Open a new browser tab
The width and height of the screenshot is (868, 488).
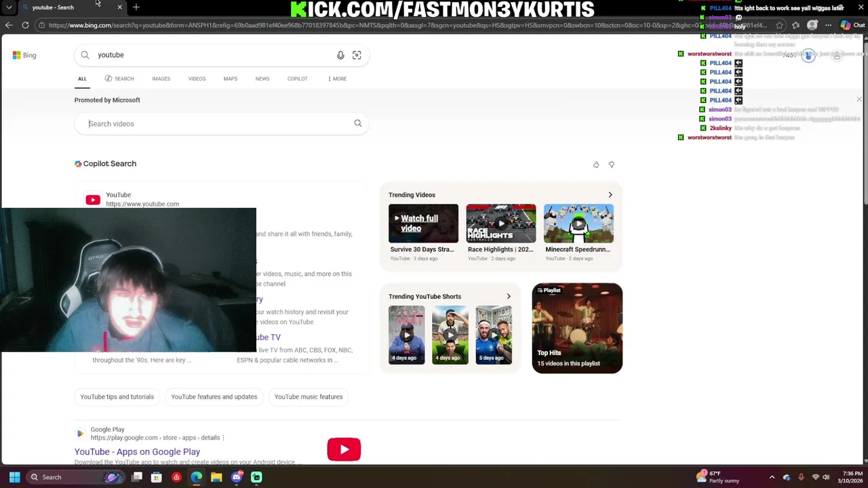pos(136,7)
